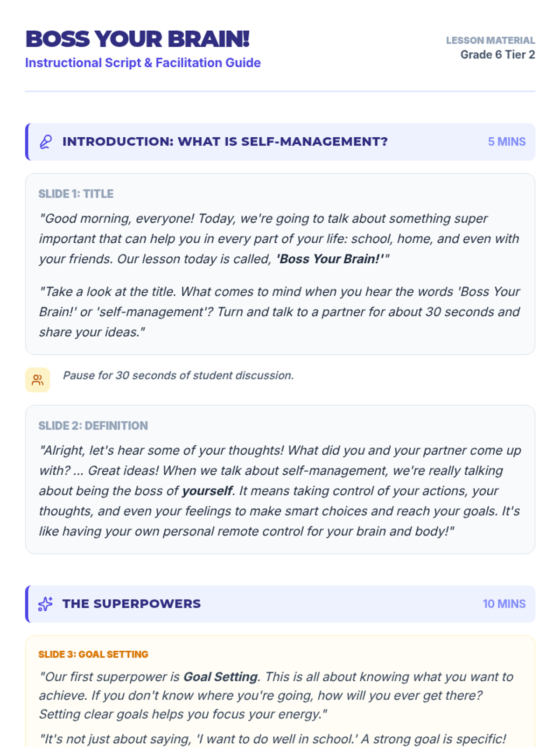Click the bold Goal Setting term
This screenshot has height=747, width=560.
coord(220,677)
